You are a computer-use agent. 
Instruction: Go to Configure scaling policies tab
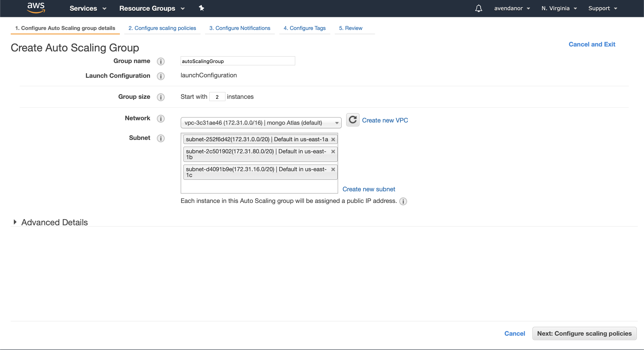pos(162,28)
